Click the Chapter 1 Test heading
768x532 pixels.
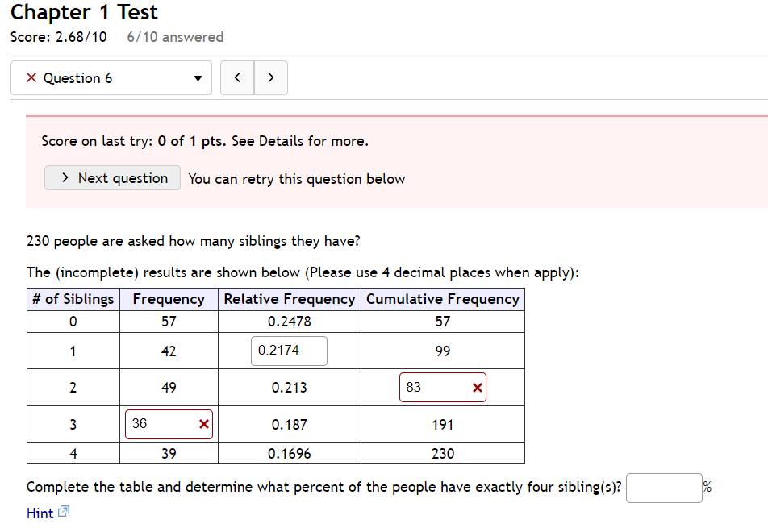pos(83,13)
